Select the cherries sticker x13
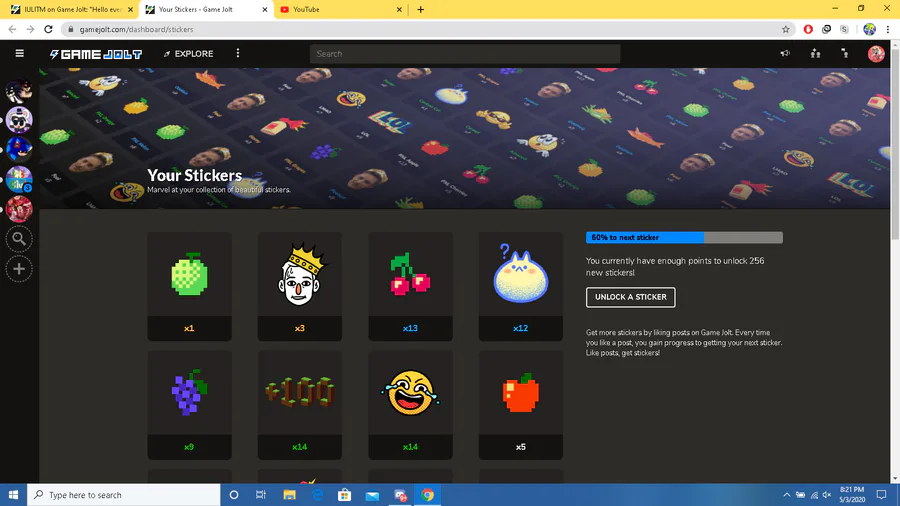 pos(410,286)
